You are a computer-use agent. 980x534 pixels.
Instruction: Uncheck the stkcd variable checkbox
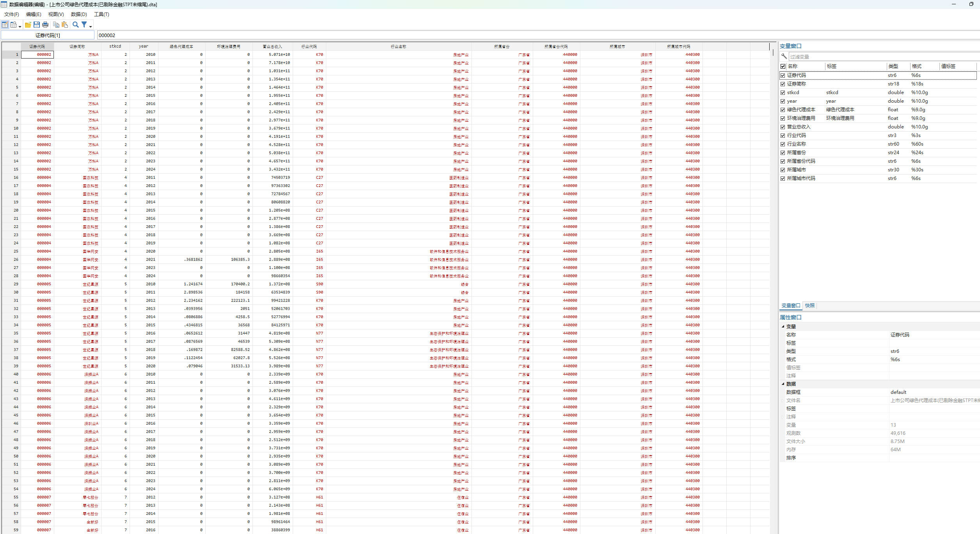(x=783, y=93)
